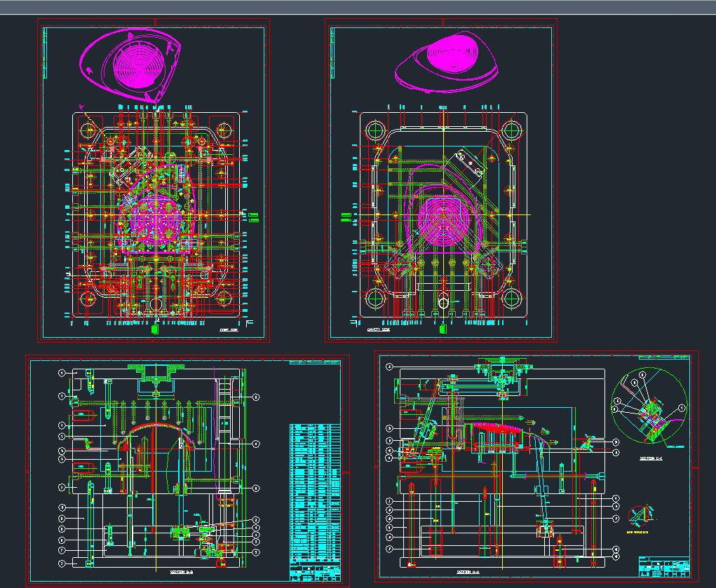
Task: Click cyan note label in E-E detail
Action: [x=675, y=446]
